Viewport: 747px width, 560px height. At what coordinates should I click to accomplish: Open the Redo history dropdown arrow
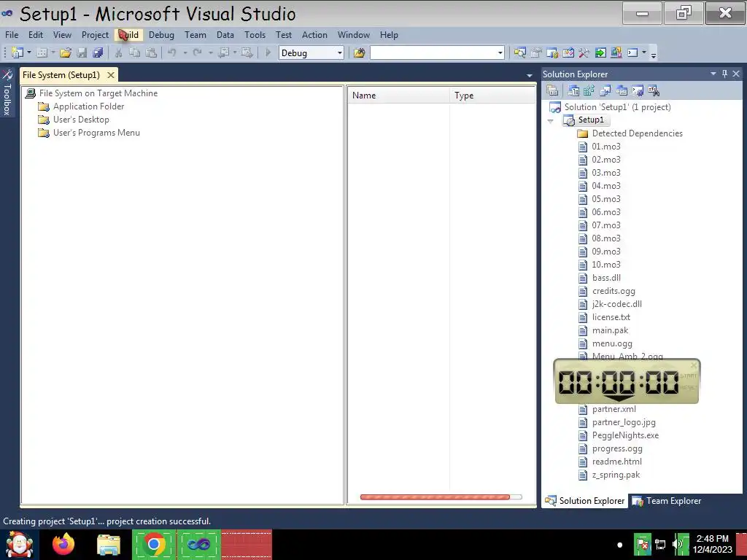point(210,52)
